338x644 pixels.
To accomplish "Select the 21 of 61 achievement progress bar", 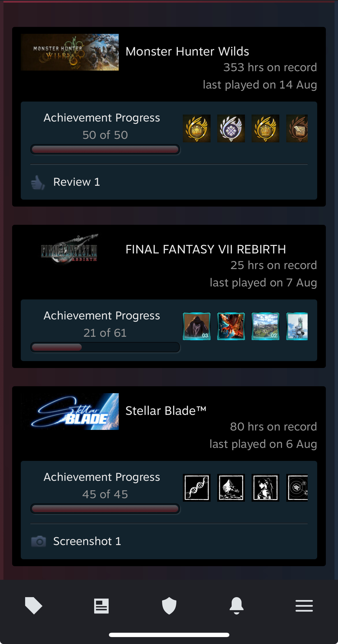I will [105, 347].
